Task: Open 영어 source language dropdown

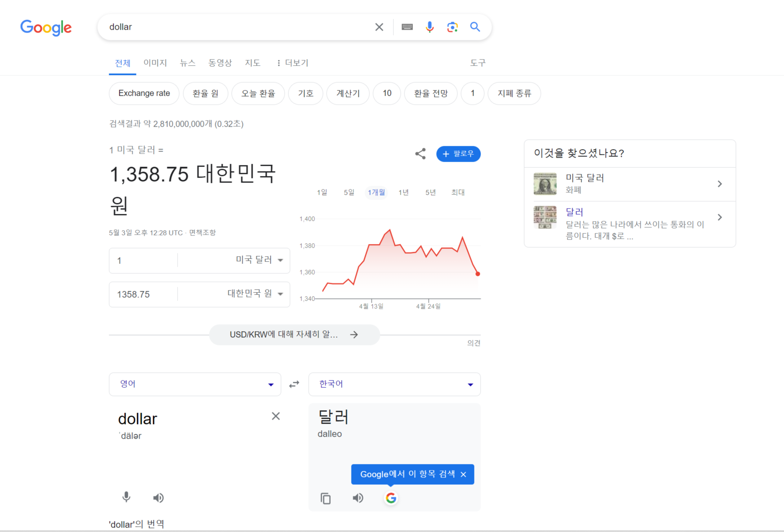Action: point(195,384)
